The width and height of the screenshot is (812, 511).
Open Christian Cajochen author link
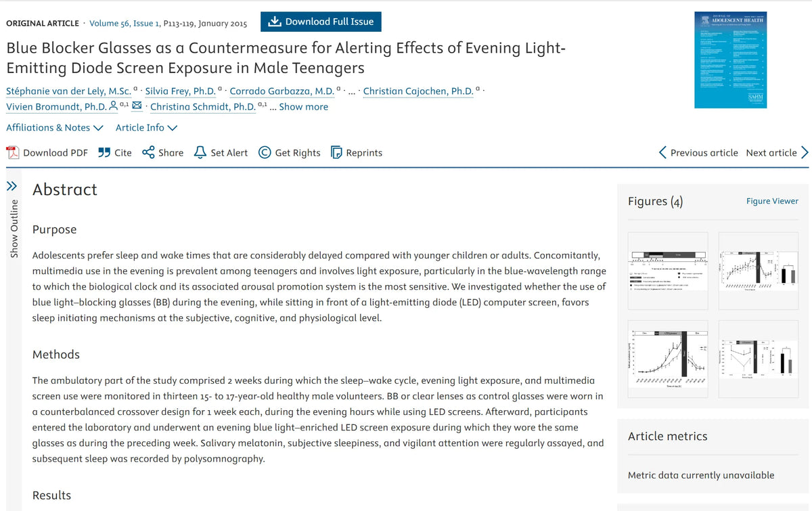(x=418, y=90)
